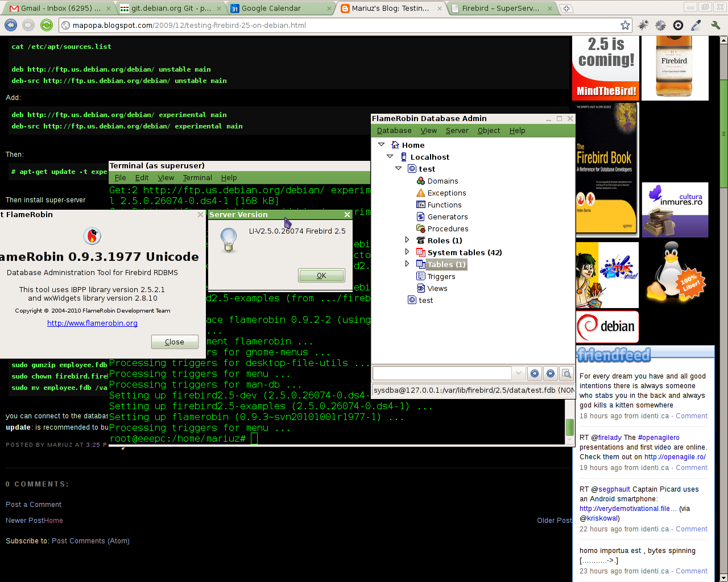Click the FlameRobin tree search input field
The height and width of the screenshot is (582, 728).
(x=442, y=373)
